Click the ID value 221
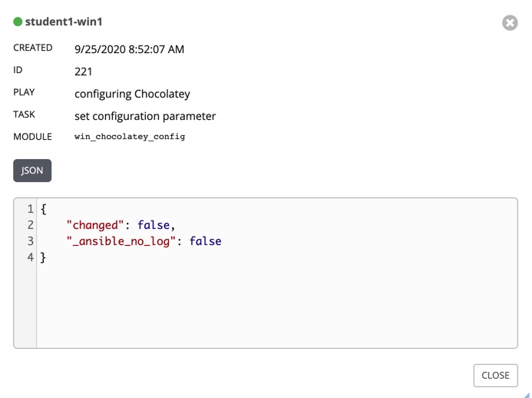The height and width of the screenshot is (398, 532). pyautogui.click(x=84, y=71)
